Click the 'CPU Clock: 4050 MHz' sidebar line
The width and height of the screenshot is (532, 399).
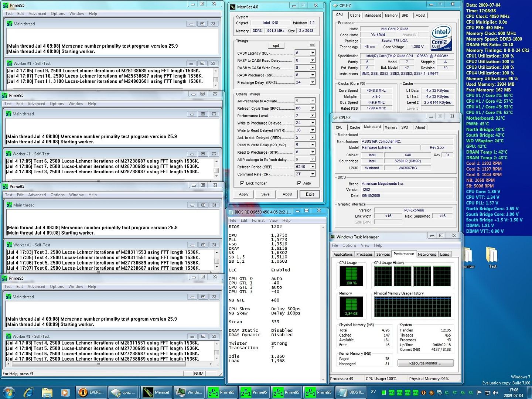click(x=488, y=16)
